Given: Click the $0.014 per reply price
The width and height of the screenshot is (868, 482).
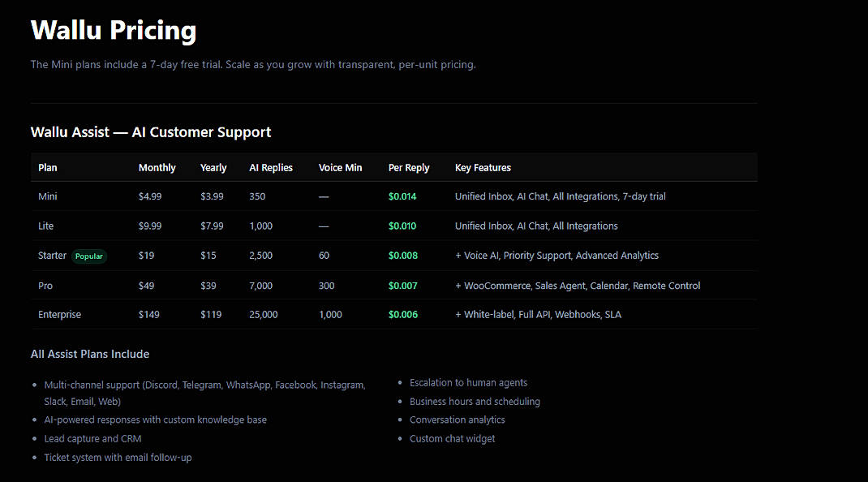Looking at the screenshot, I should point(402,196).
